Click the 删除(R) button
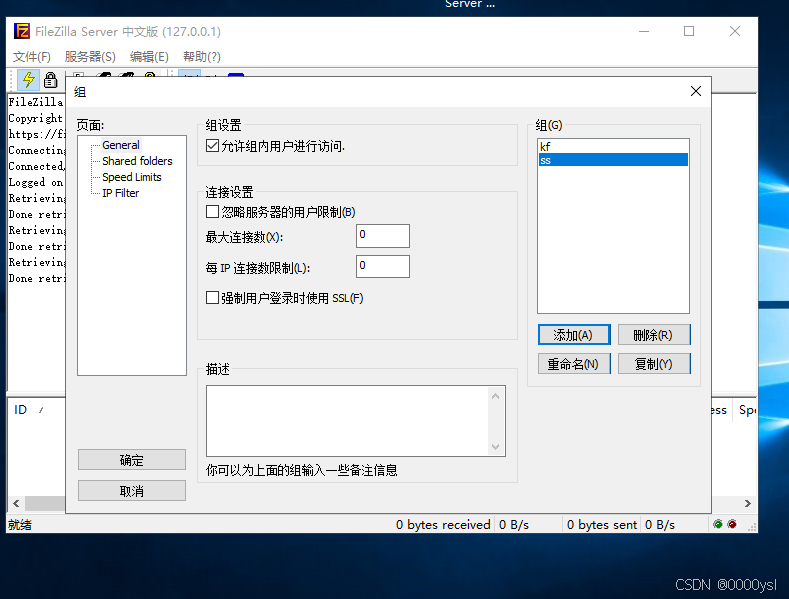This screenshot has width=789, height=599. point(654,335)
